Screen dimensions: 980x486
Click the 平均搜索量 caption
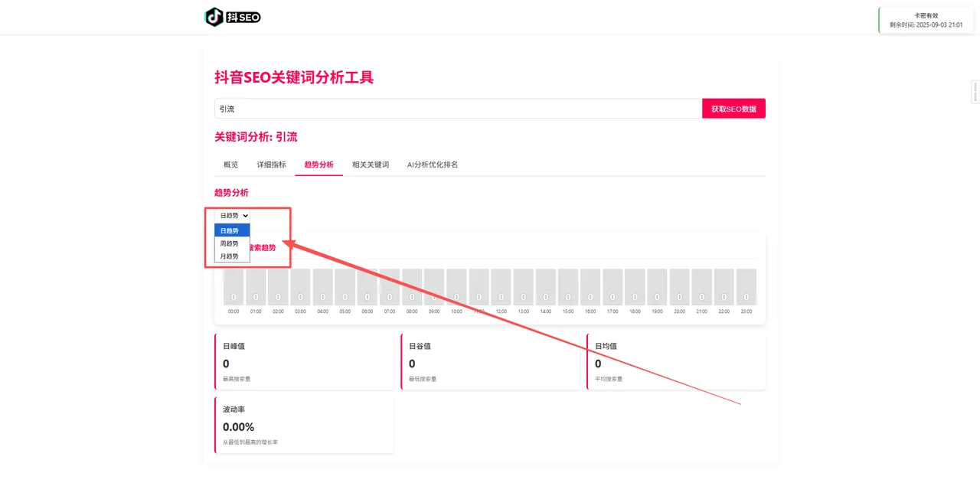click(609, 379)
